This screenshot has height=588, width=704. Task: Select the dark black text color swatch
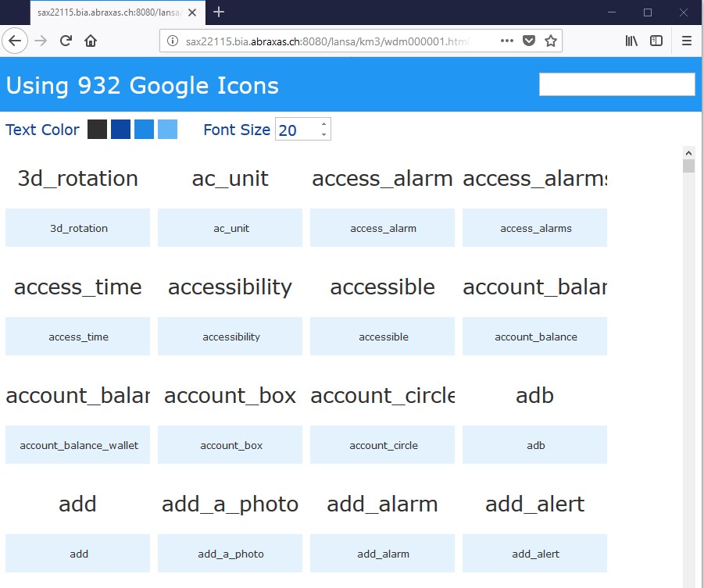click(97, 130)
